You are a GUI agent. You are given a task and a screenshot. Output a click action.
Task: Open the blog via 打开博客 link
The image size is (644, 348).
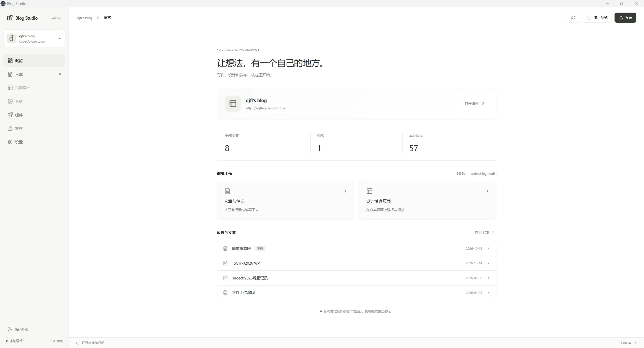[474, 104]
